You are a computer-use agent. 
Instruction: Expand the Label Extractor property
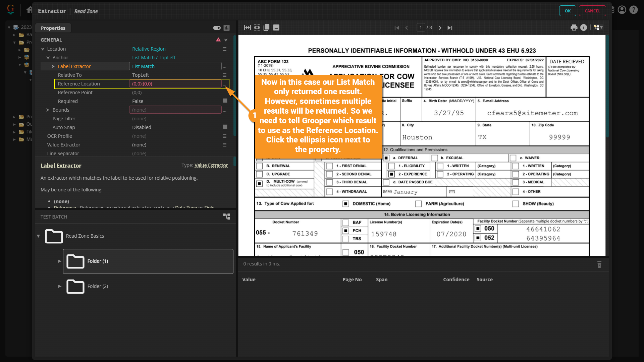(53, 66)
